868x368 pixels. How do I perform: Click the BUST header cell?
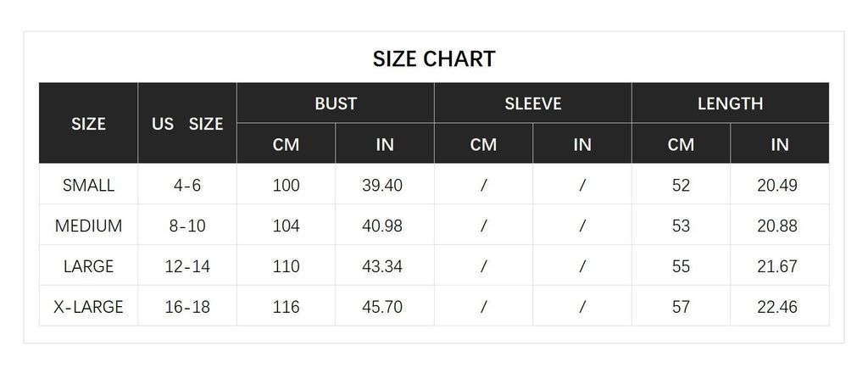click(x=336, y=103)
